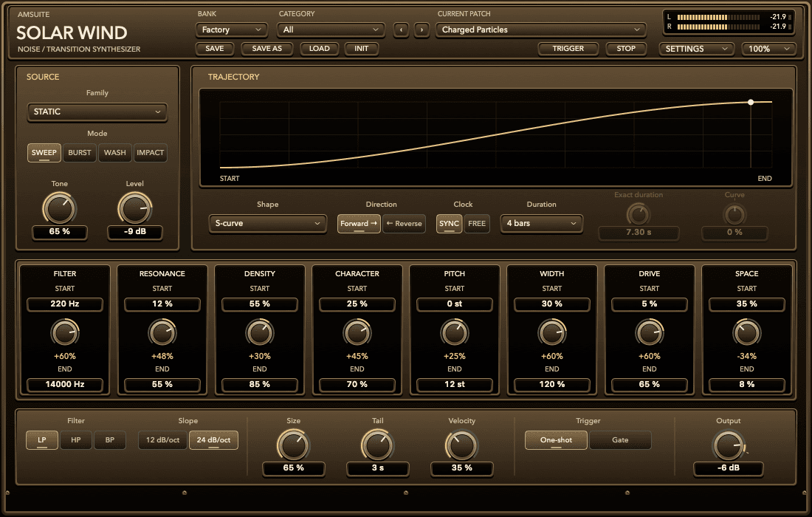Click the Tone value 65 % field

[60, 232]
